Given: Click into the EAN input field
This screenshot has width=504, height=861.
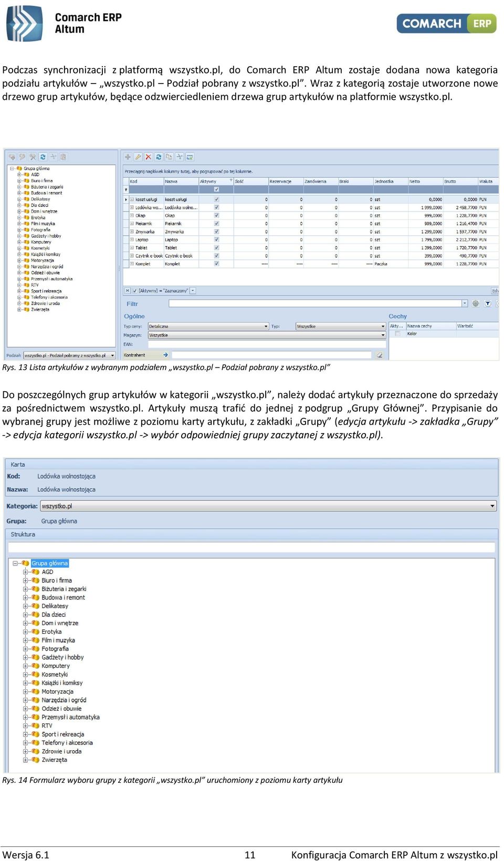Looking at the screenshot, I should click(x=267, y=344).
